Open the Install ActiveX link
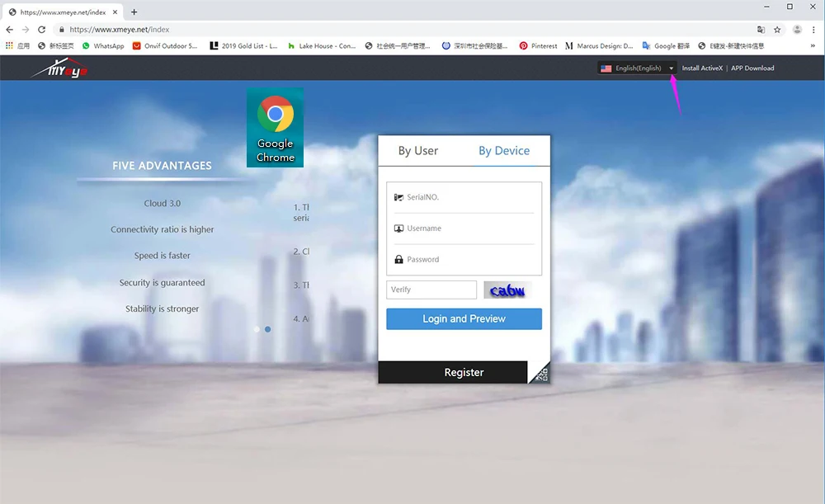Viewport: 825px width, 504px height. pos(702,68)
